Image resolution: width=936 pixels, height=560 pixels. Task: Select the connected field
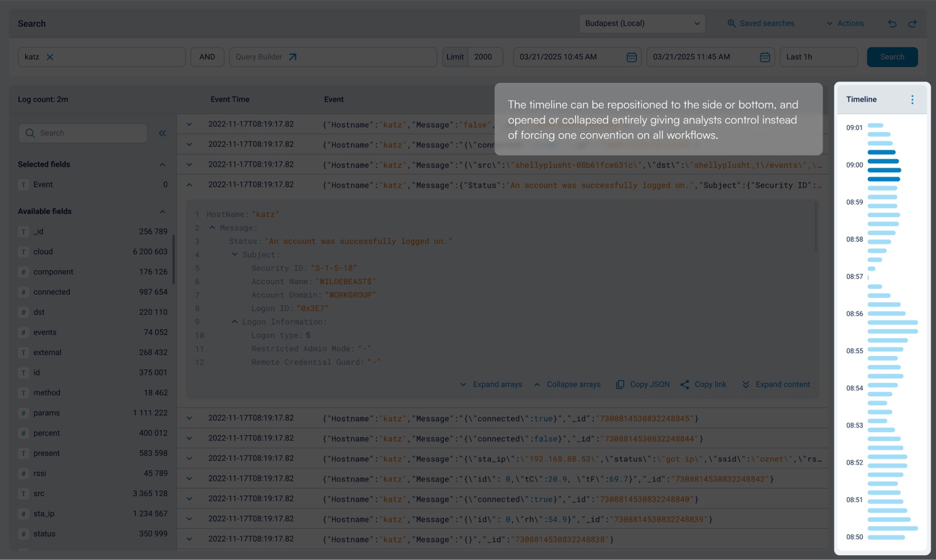click(x=93, y=292)
